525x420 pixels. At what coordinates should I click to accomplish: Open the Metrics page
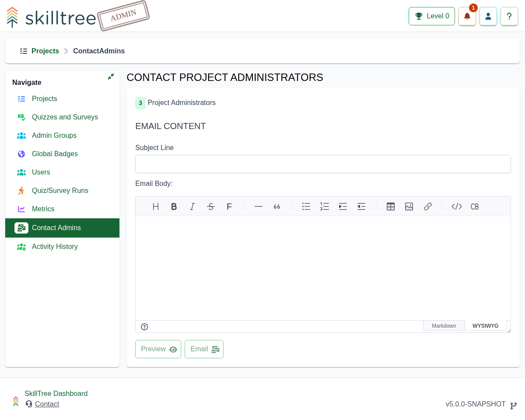(62, 209)
